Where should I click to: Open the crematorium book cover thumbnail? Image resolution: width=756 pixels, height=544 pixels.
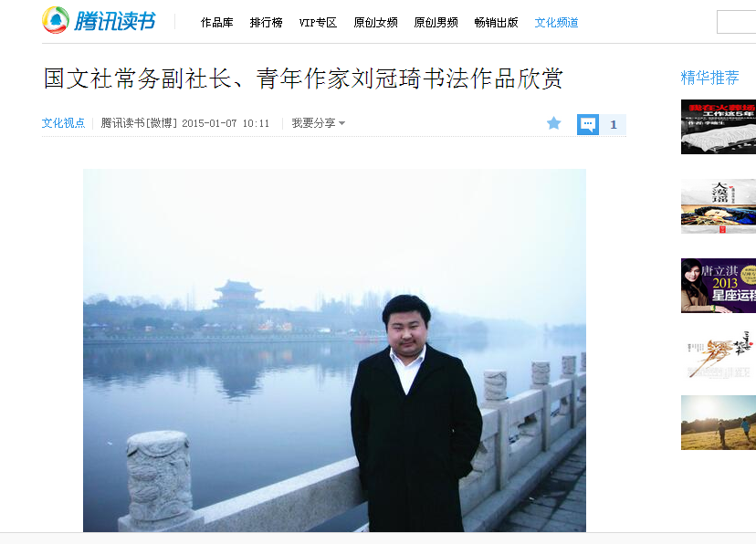[x=719, y=127]
